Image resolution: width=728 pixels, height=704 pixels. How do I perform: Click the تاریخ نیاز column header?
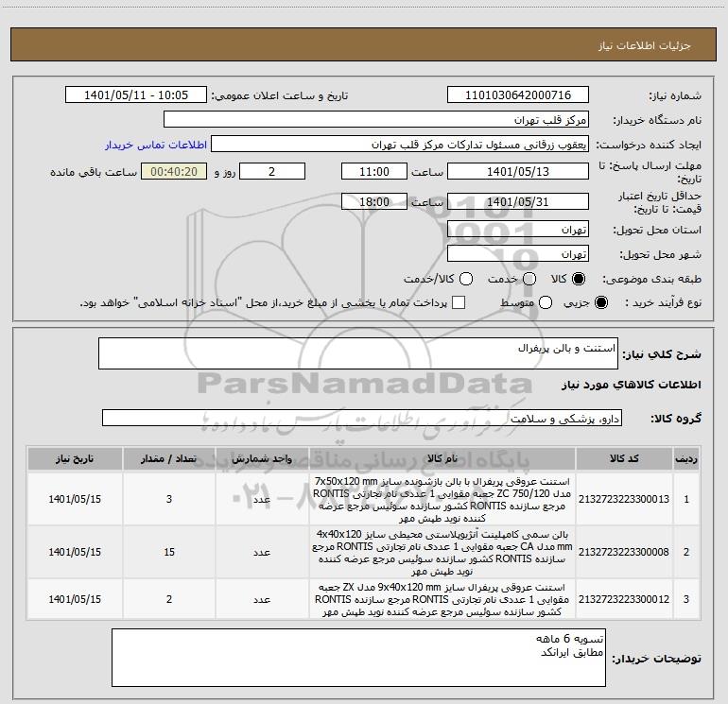75,458
